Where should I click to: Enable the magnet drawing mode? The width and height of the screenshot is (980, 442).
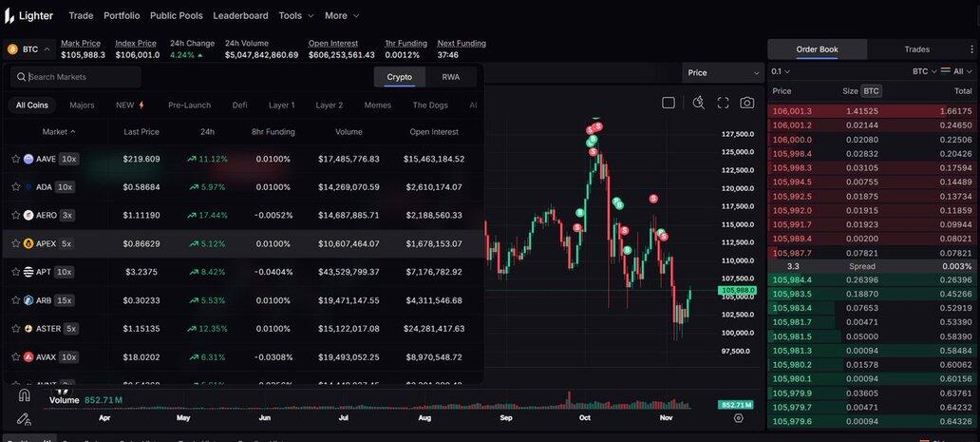pyautogui.click(x=24, y=395)
